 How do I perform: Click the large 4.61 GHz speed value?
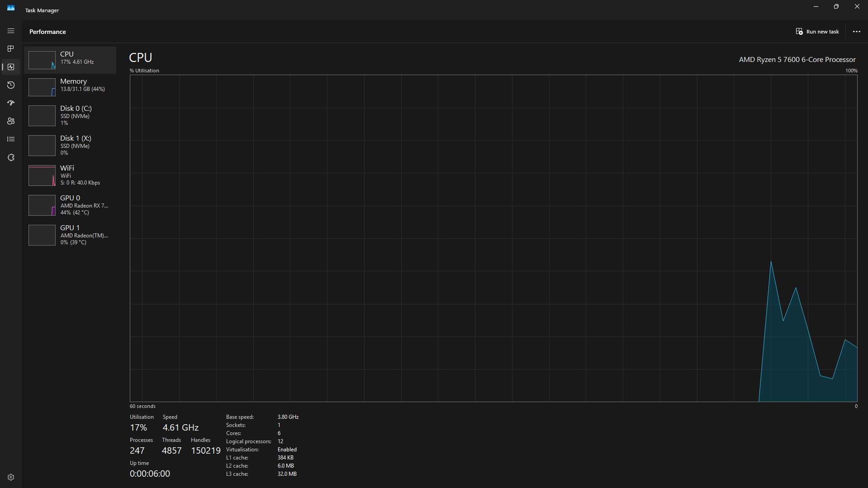[180, 427]
